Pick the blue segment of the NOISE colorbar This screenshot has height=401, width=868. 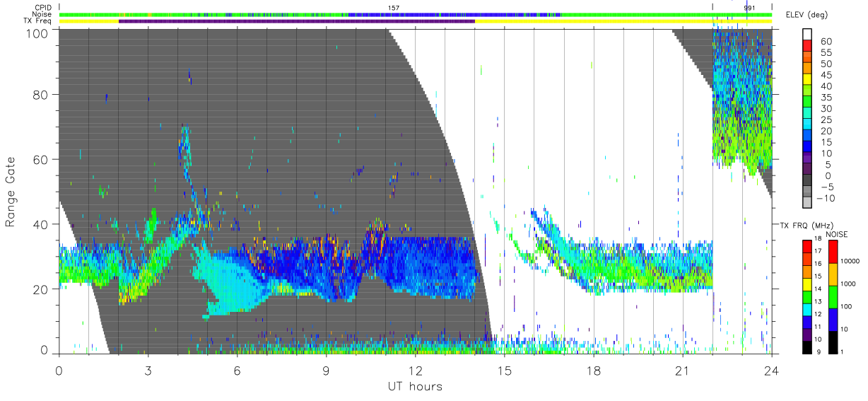[834, 319]
